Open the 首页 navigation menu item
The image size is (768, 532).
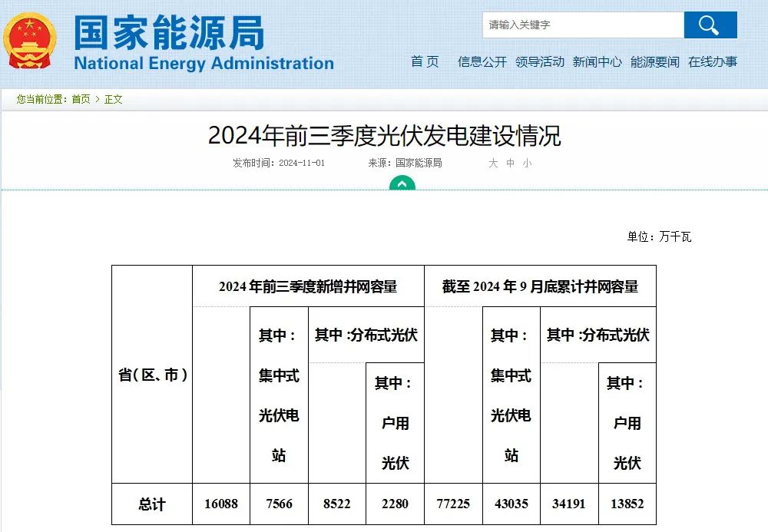[x=425, y=62]
